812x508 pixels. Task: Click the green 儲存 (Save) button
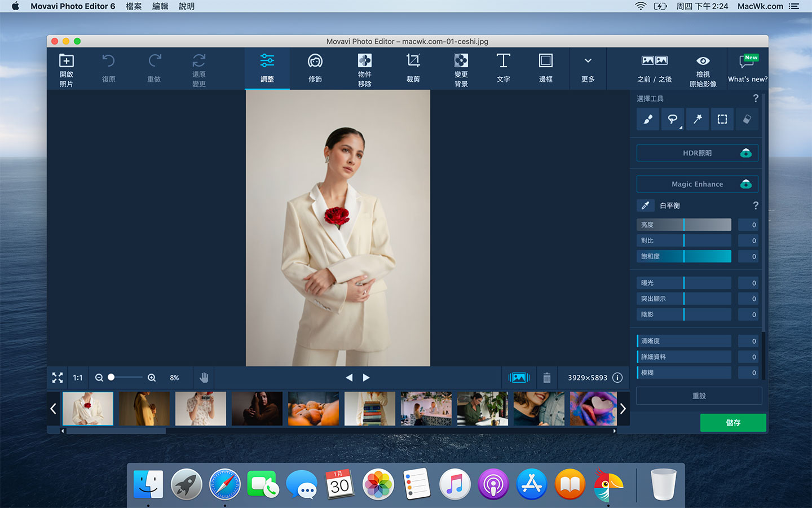point(733,422)
